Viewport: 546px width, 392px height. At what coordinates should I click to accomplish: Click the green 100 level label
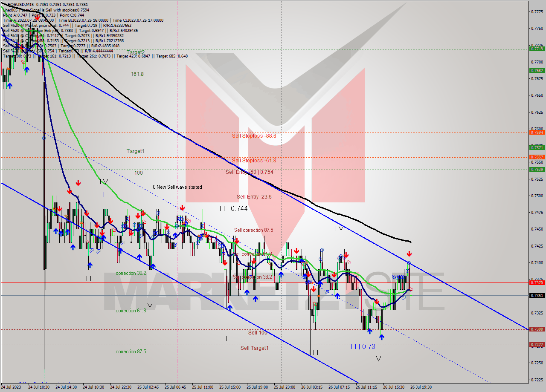(138, 173)
